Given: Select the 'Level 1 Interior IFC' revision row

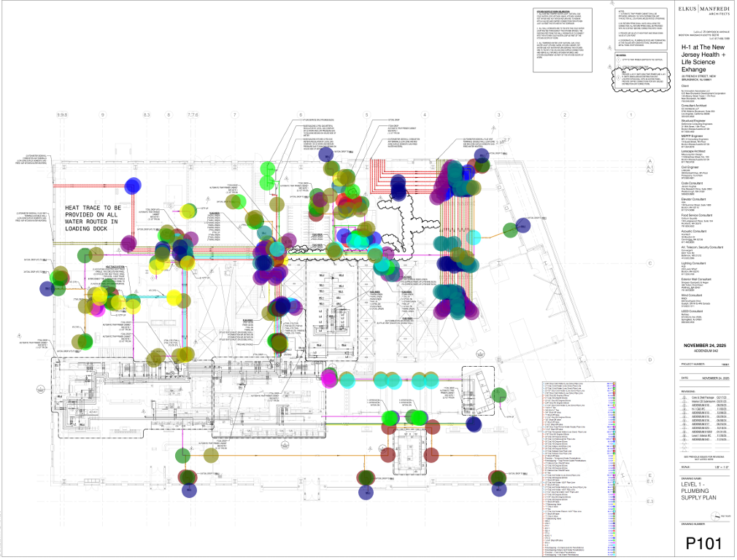Looking at the screenshot, I should 704,435.
